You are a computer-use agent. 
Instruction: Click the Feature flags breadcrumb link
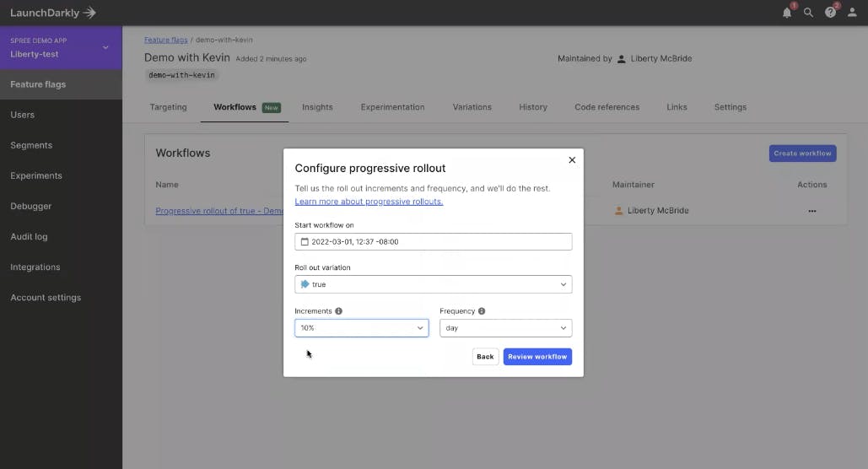tap(165, 40)
